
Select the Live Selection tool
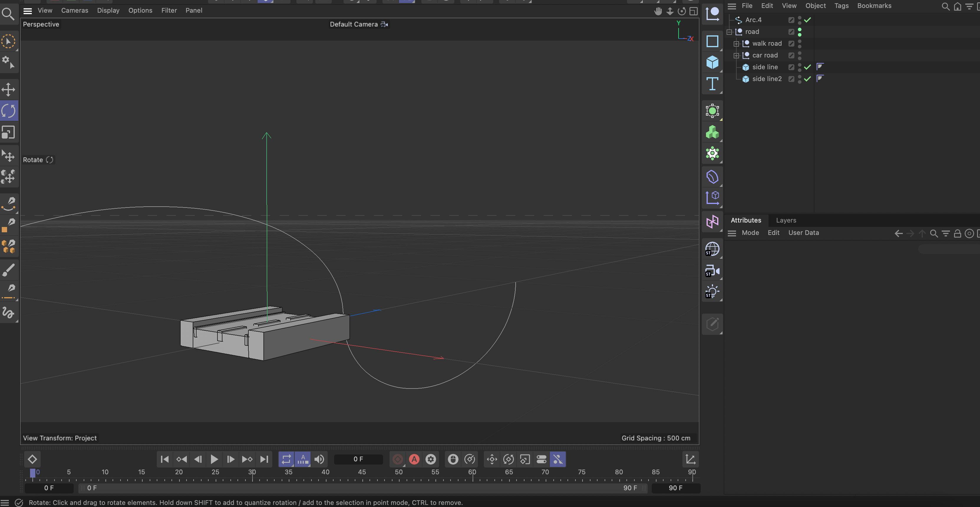point(8,42)
